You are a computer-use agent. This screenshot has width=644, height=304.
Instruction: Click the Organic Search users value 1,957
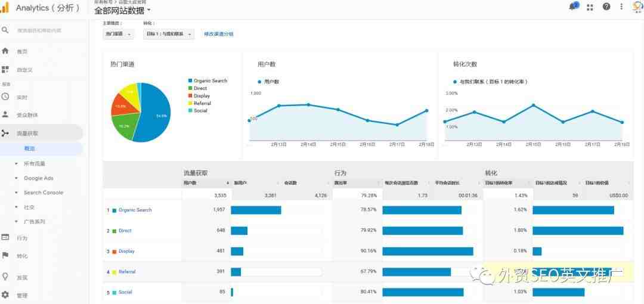tap(219, 210)
